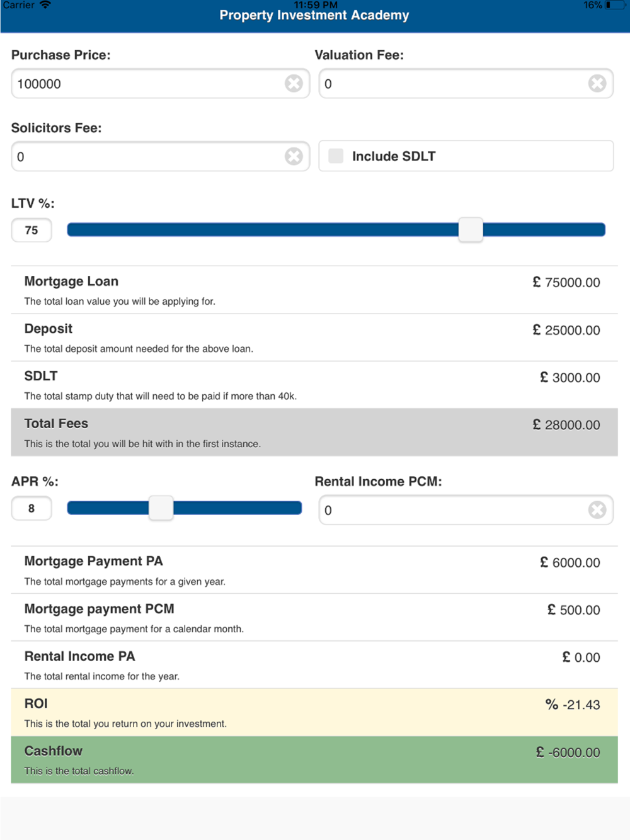Viewport: 630px width, 840px height.
Task: Tap the Property Investment Academy title
Action: [x=314, y=15]
